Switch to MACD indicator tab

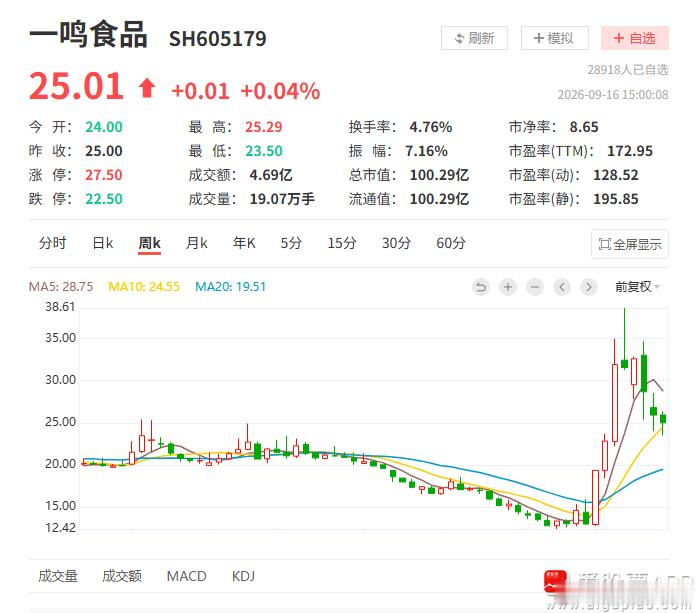click(187, 576)
